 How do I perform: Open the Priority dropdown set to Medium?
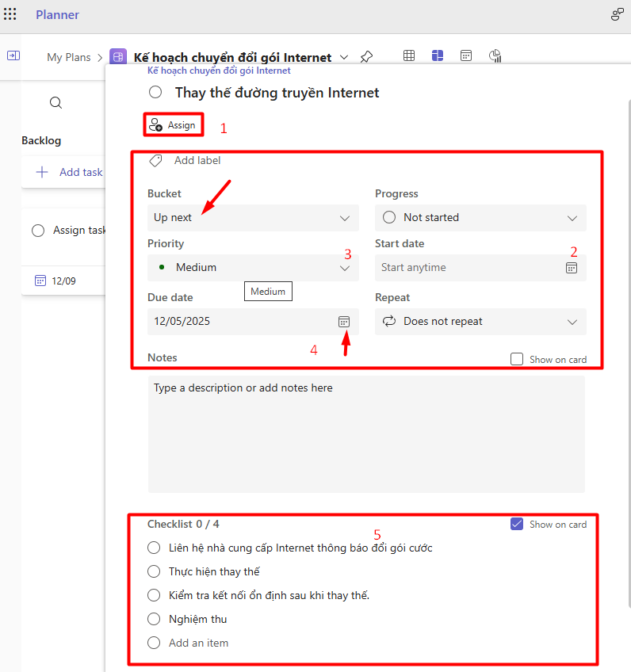point(252,268)
